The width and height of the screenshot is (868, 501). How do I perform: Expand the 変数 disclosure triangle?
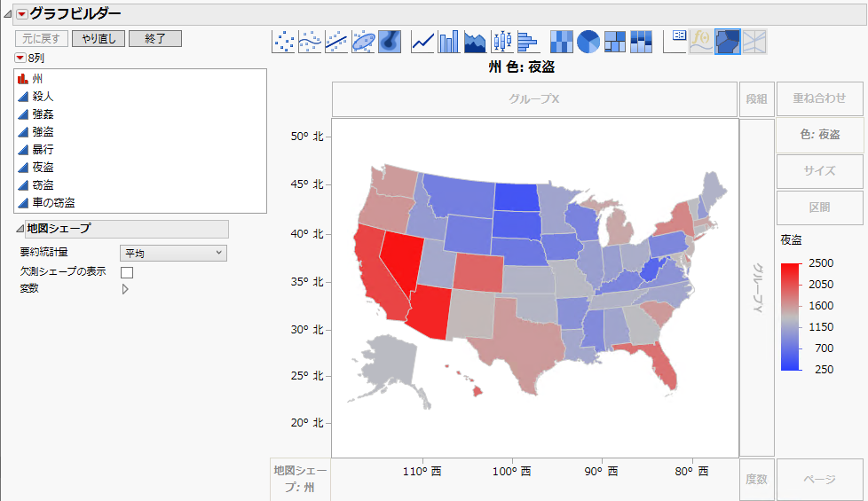pos(125,289)
